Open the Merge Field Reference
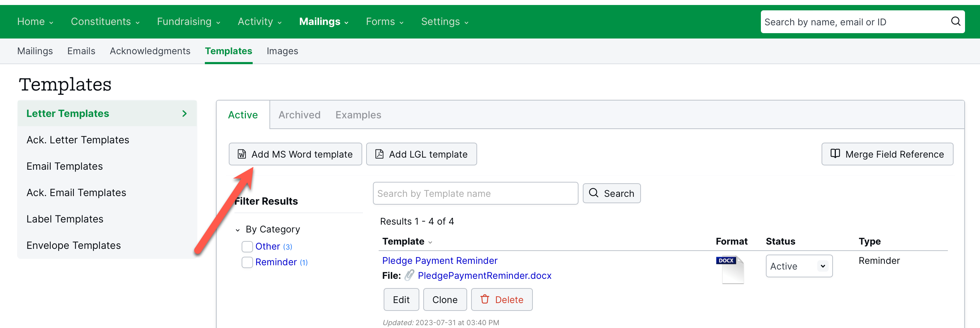The width and height of the screenshot is (980, 328). [x=887, y=154]
